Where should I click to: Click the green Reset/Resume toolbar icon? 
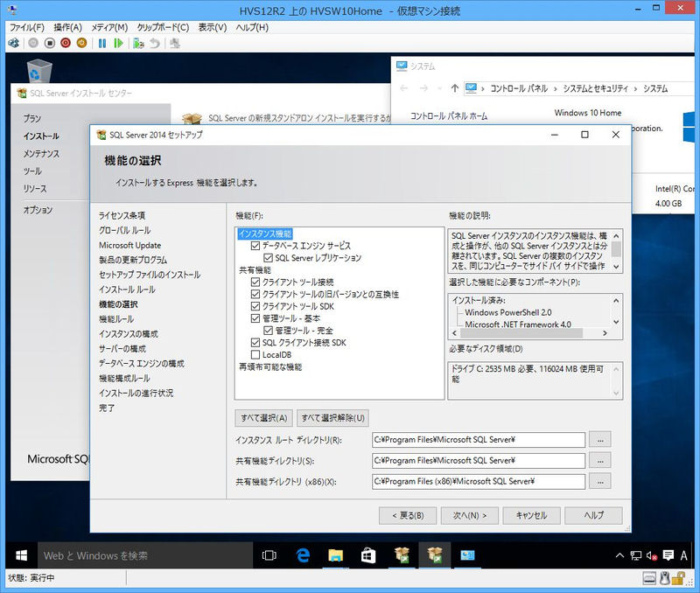[118, 43]
